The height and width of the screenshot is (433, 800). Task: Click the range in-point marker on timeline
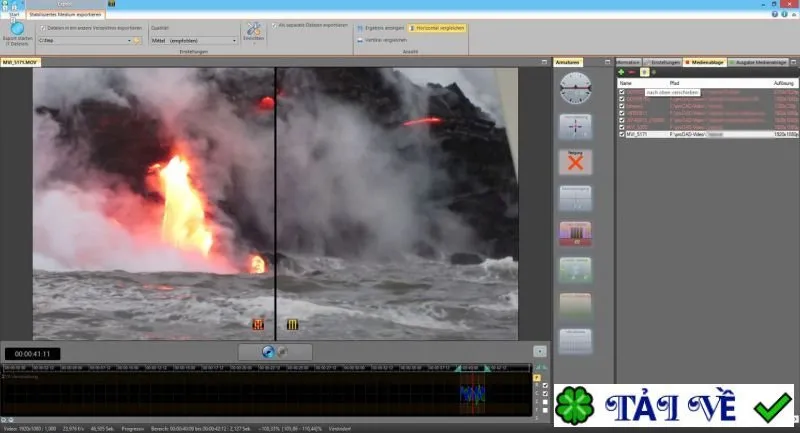point(458,368)
